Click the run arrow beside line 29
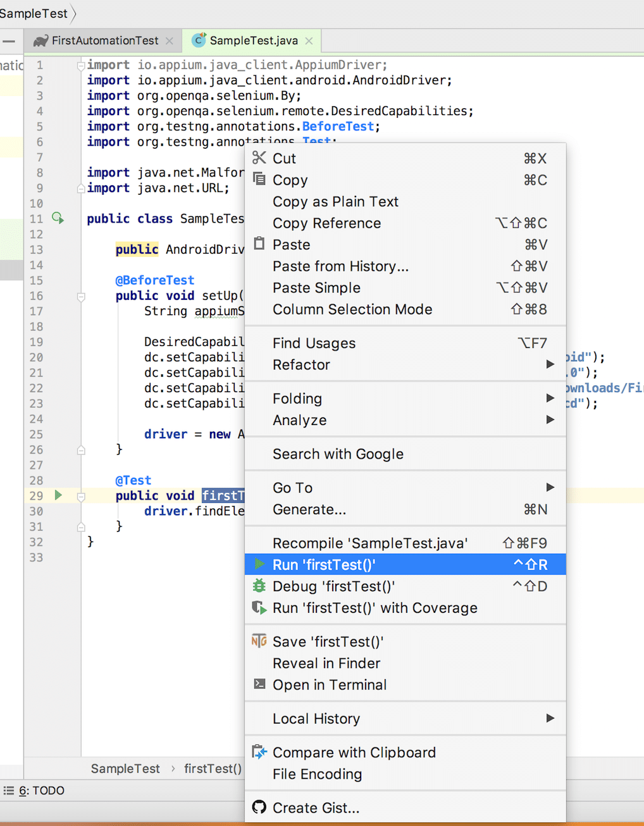 (58, 495)
